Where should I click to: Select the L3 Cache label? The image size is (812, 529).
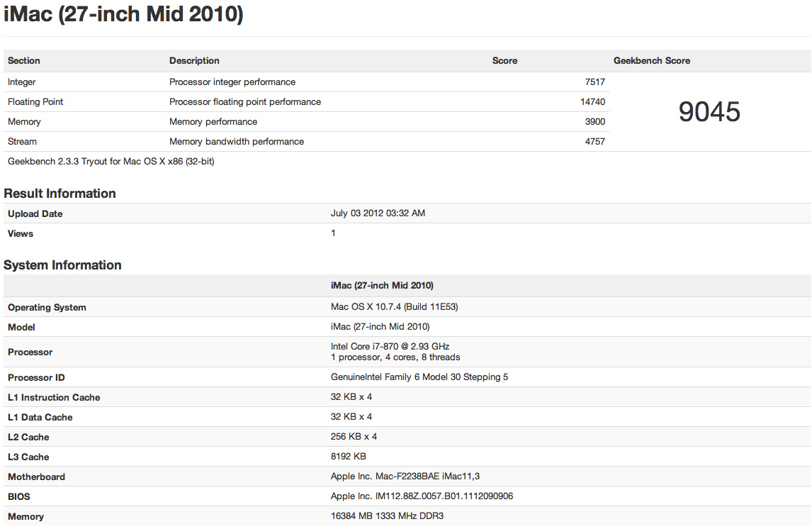point(28,457)
